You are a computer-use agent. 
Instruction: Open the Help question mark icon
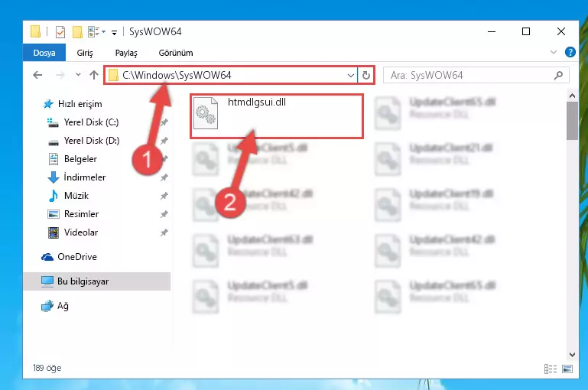[x=570, y=52]
